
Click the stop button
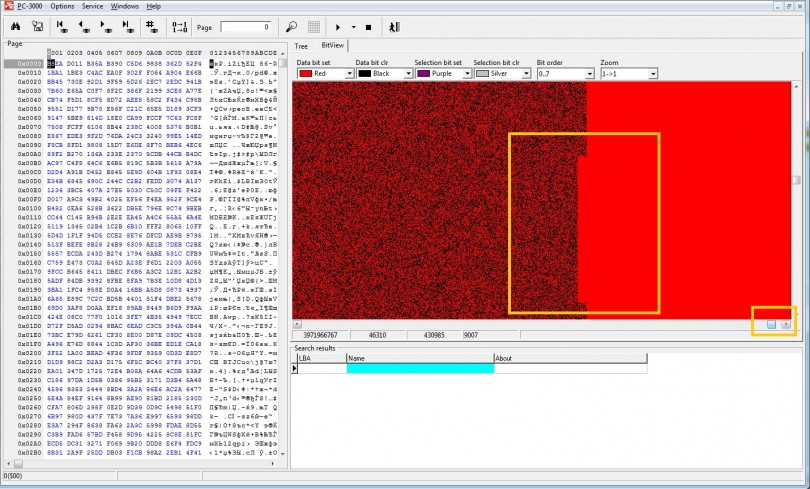368,27
